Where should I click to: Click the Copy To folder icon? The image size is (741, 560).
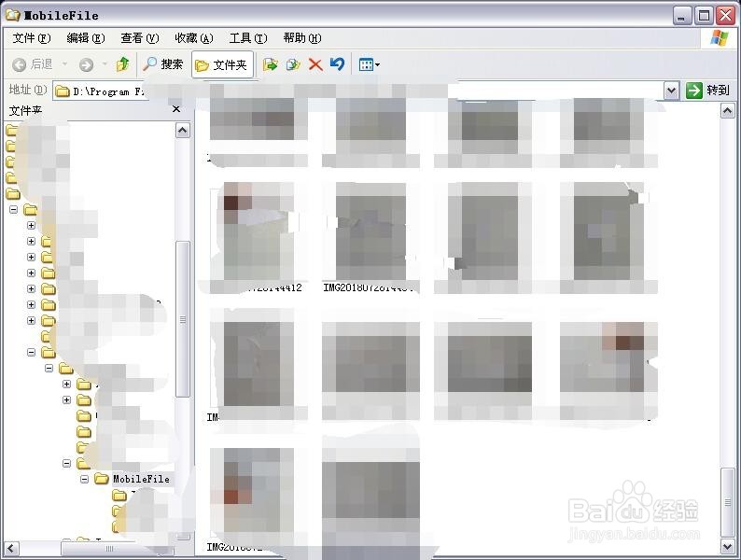pos(293,64)
